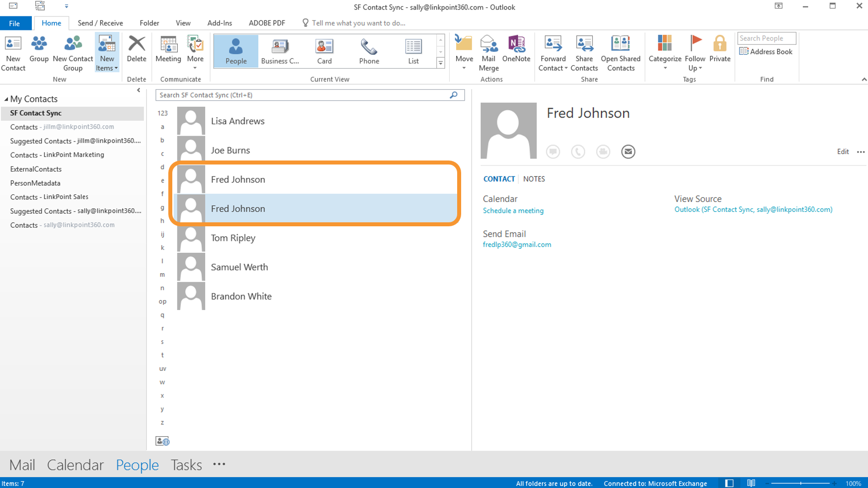Screen dimensions: 868x488
Task: Open the Folder ribbon tab
Action: click(x=149, y=23)
